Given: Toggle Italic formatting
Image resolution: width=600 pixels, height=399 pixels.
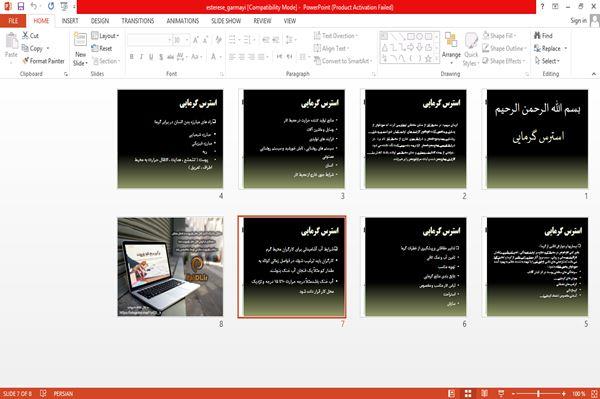Looking at the screenshot, I should point(141,57).
